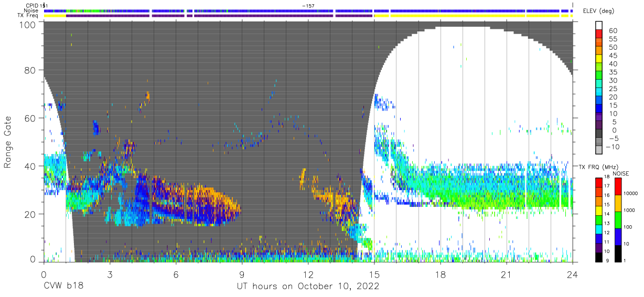Click the light grey bottom elevation colorbar segment
Screen dimensions: 644x297
tap(599, 150)
